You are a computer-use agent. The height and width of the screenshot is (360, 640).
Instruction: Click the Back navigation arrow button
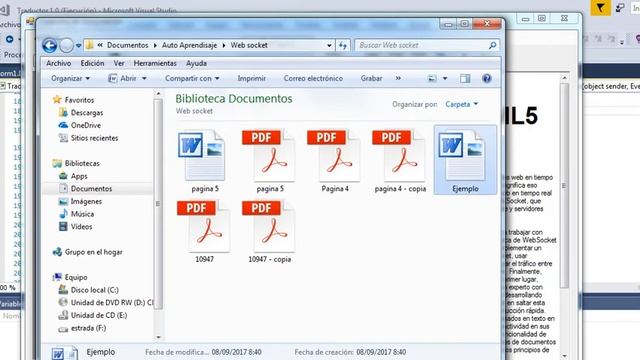pos(49,45)
